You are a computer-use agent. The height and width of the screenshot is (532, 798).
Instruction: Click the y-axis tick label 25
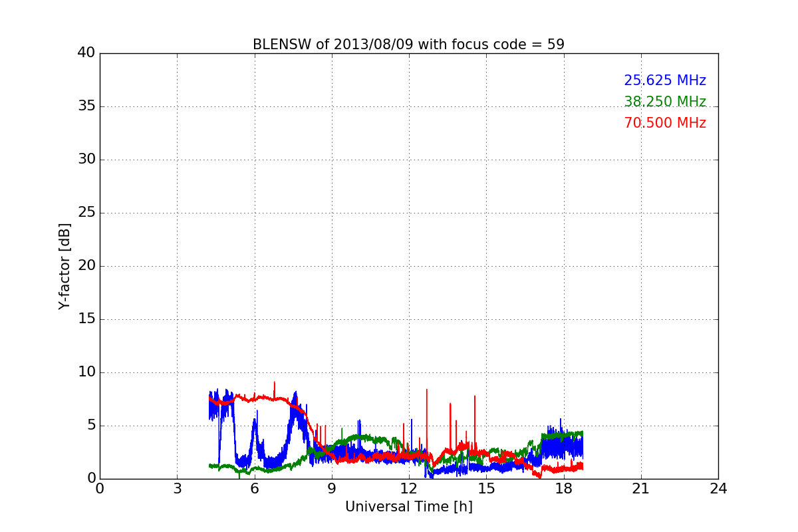[x=86, y=213]
